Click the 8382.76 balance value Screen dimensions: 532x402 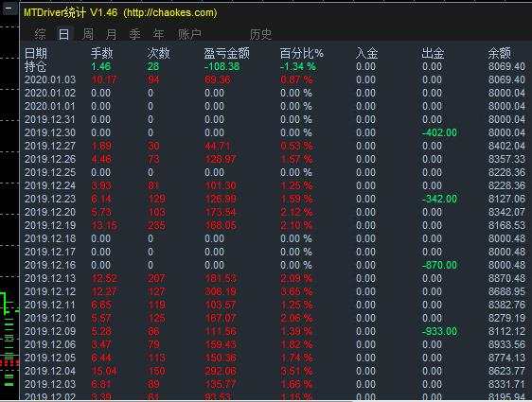506,305
